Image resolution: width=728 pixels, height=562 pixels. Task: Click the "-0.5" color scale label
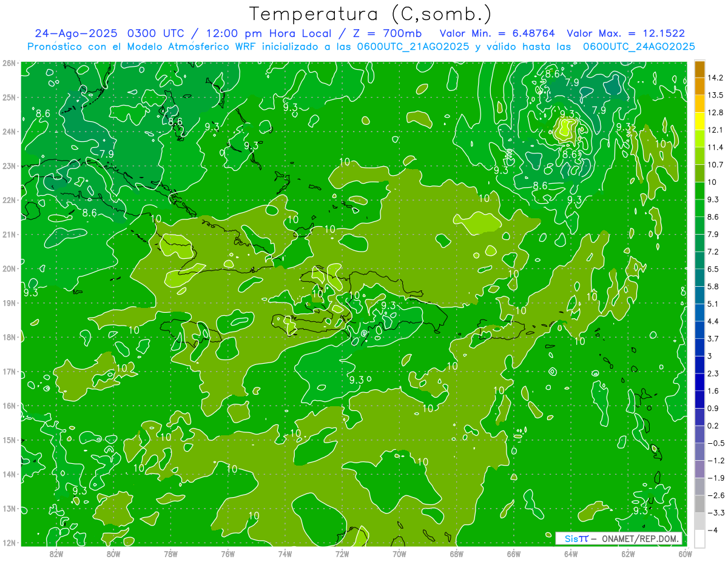715,443
